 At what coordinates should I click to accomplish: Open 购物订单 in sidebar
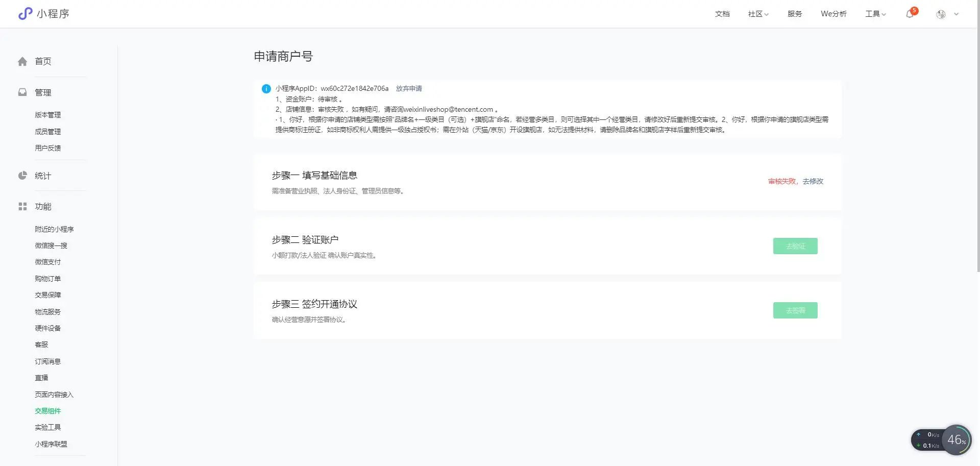[47, 279]
